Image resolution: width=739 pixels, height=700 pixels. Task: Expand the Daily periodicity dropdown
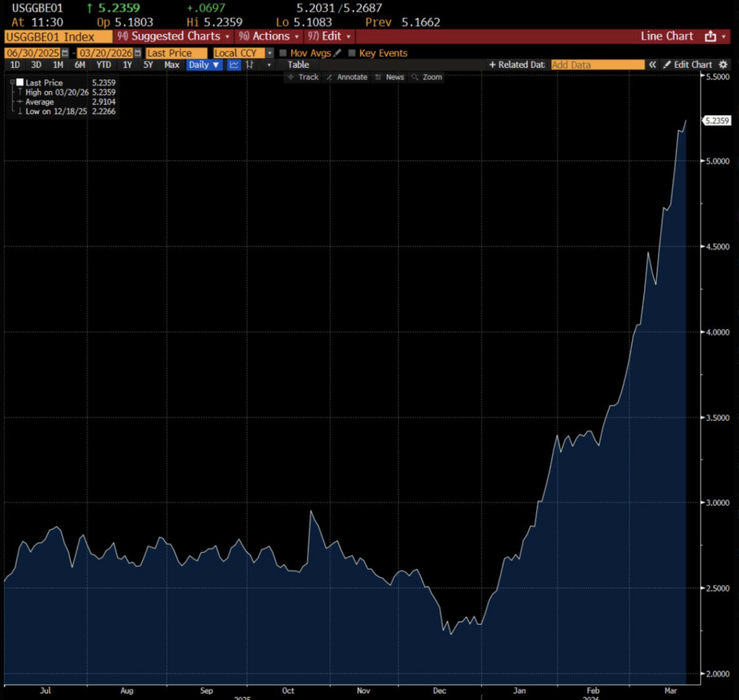tap(204, 64)
